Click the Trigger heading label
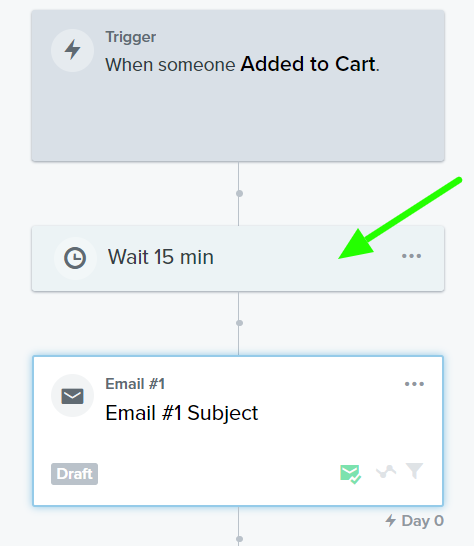 pos(131,37)
